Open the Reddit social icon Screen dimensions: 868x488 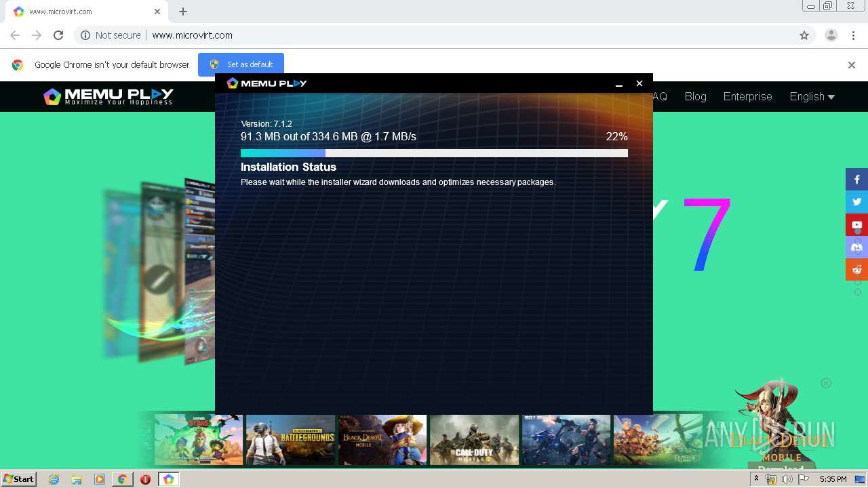tap(856, 269)
